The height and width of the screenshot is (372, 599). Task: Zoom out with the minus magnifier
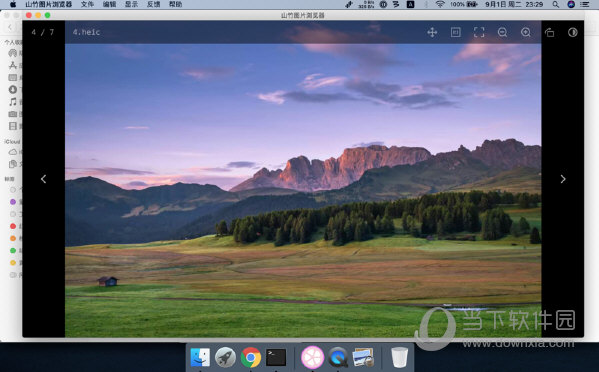pyautogui.click(x=503, y=32)
